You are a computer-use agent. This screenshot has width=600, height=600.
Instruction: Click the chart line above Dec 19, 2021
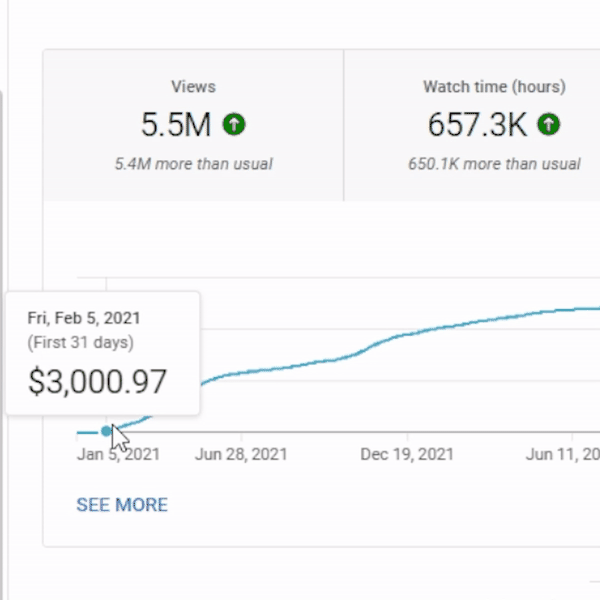pyautogui.click(x=405, y=334)
